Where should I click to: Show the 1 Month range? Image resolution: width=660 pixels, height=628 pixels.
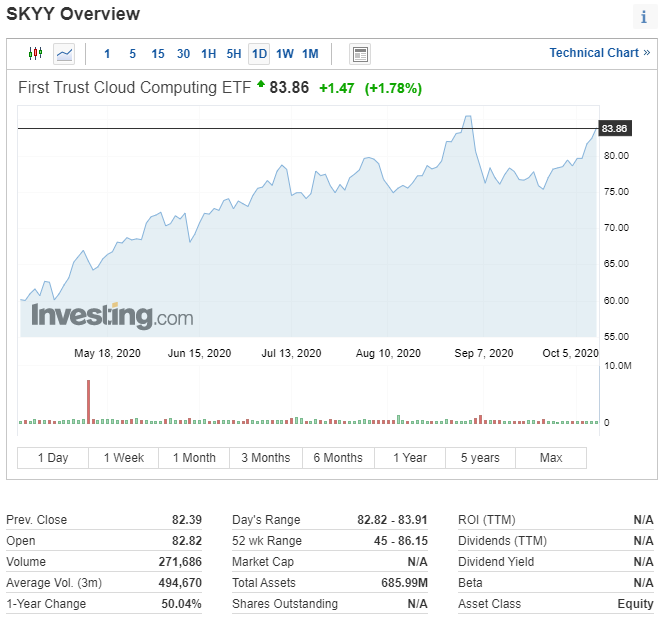click(194, 458)
